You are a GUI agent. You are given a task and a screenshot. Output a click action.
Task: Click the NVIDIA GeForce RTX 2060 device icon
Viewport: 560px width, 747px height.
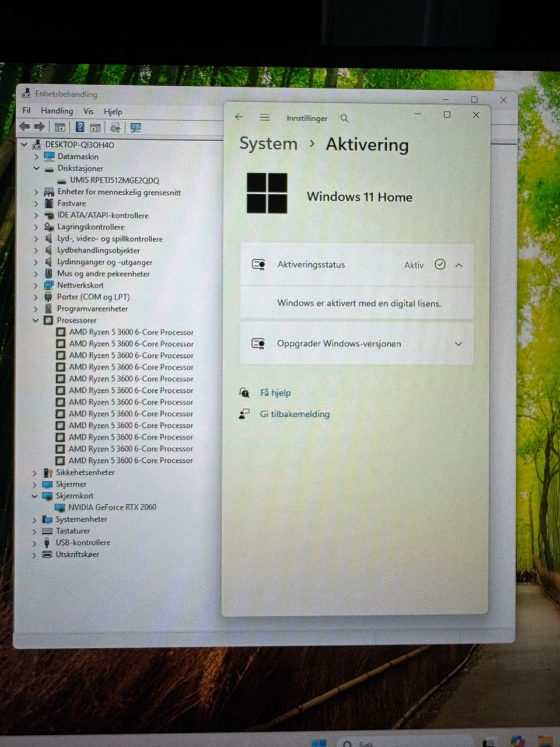click(x=60, y=507)
